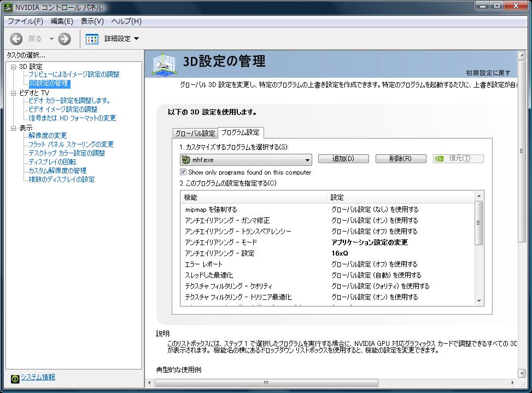
Task: Click the 3D設定の管理 header image
Action: click(x=164, y=64)
